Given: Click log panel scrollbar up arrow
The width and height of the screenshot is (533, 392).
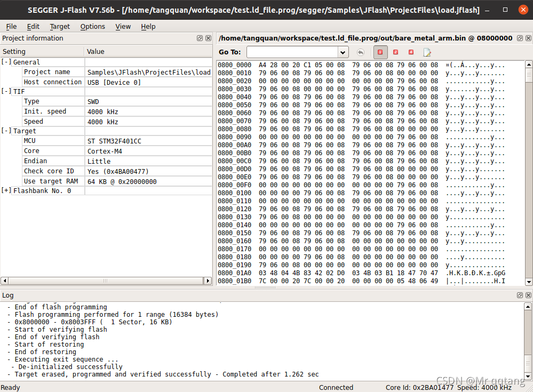Looking at the screenshot, I should (x=528, y=306).
